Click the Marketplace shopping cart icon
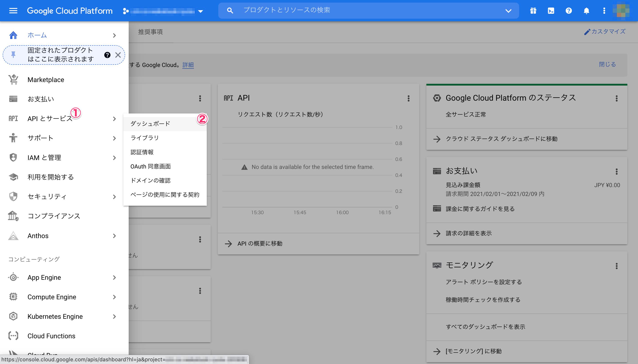This screenshot has height=364, width=638. click(x=13, y=80)
